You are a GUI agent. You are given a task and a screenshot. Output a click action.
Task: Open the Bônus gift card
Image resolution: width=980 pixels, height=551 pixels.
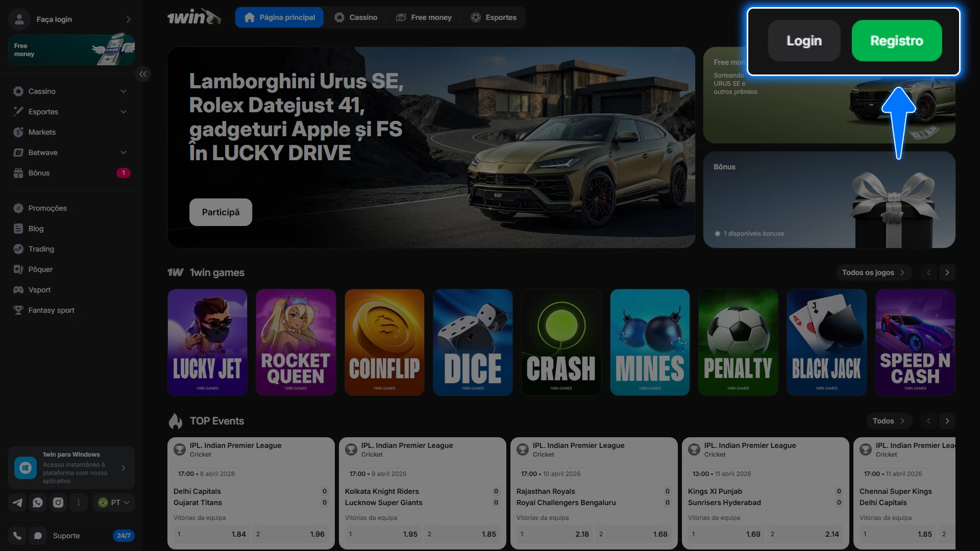coord(829,199)
